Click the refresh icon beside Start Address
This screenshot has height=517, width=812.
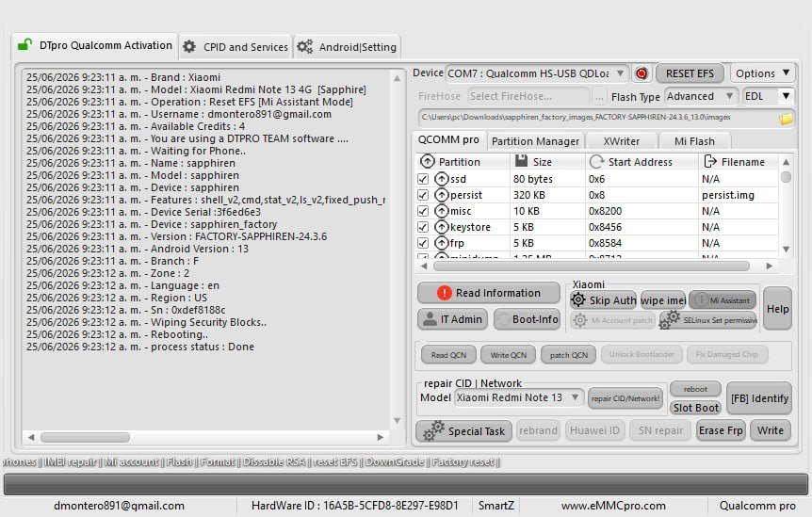point(596,161)
